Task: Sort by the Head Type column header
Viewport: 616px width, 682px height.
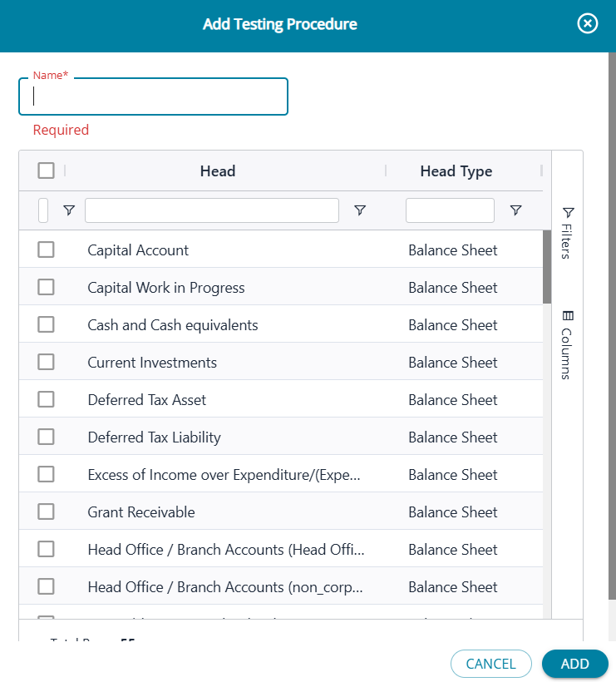Action: (x=456, y=171)
